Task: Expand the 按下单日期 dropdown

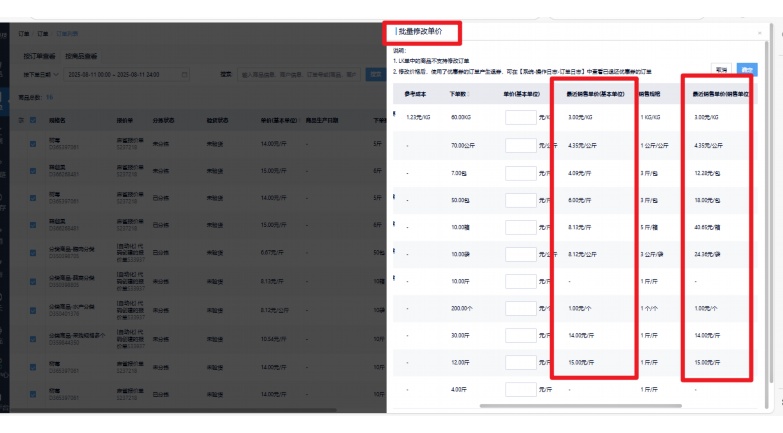Action: 41,74
